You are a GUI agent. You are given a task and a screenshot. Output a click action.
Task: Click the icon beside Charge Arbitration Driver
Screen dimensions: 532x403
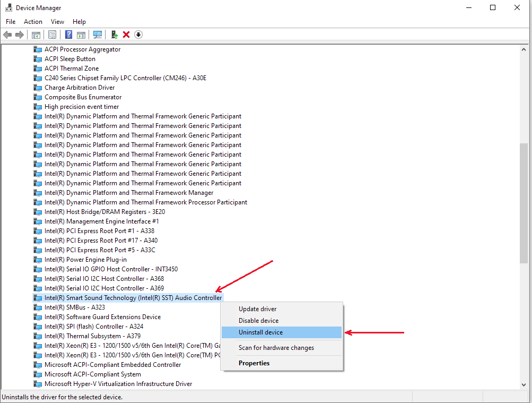click(x=38, y=88)
